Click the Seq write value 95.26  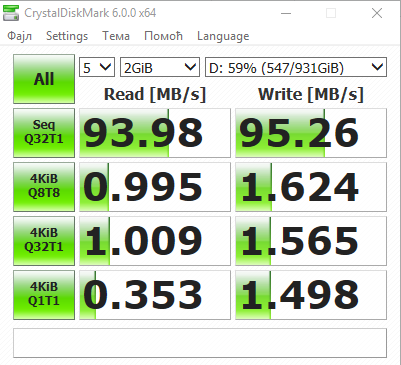(x=311, y=133)
